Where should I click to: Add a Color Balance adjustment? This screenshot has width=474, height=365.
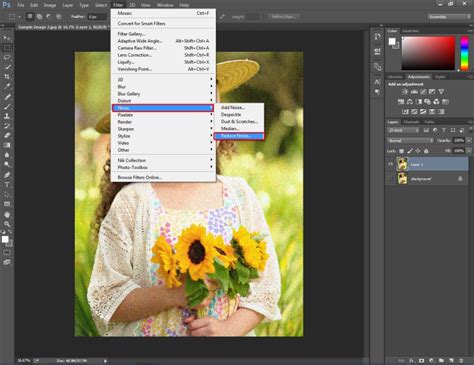[410, 102]
